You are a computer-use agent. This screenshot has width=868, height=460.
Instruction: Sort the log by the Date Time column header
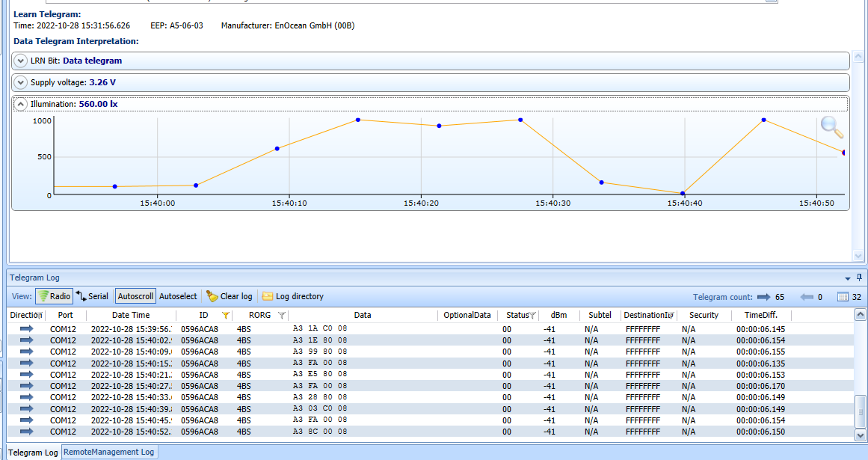tap(131, 316)
